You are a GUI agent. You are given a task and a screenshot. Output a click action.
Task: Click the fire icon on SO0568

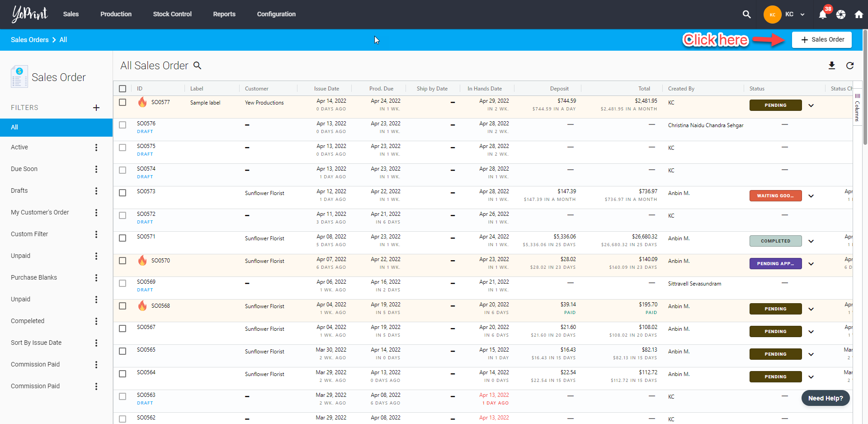[x=142, y=305]
